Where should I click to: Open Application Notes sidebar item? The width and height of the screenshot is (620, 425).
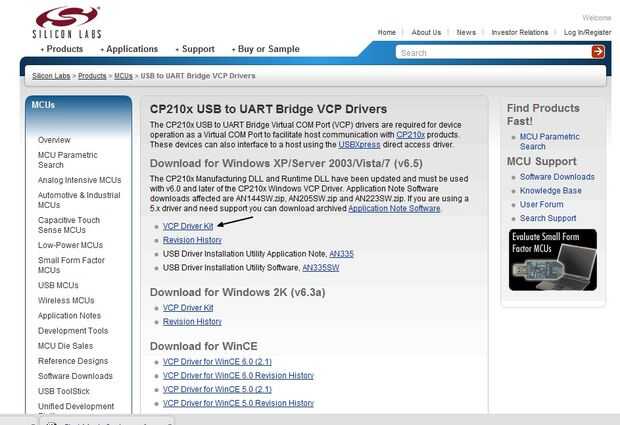pyautogui.click(x=69, y=315)
